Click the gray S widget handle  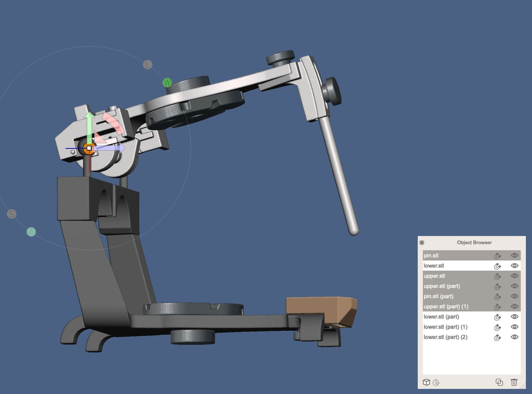(12, 214)
